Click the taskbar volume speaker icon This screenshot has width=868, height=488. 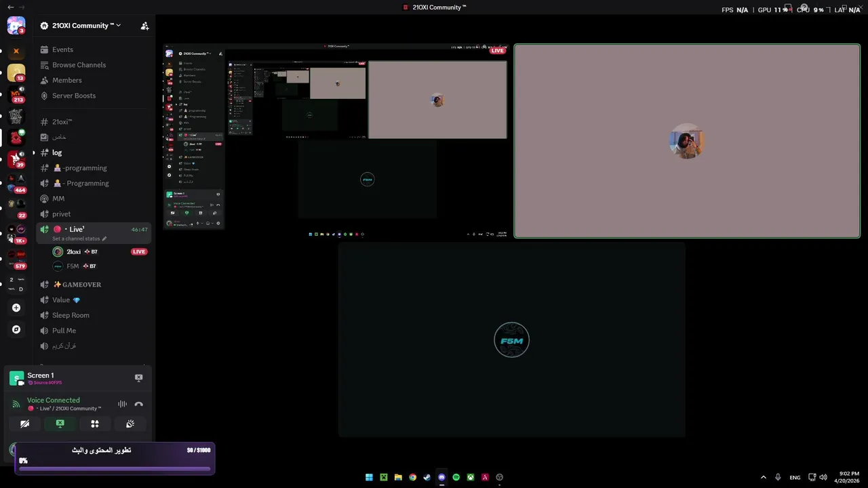click(x=823, y=477)
